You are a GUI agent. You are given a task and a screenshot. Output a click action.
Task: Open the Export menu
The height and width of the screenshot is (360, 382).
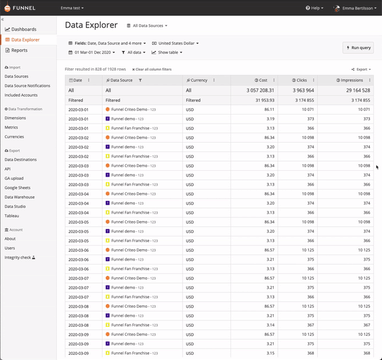pos(361,69)
